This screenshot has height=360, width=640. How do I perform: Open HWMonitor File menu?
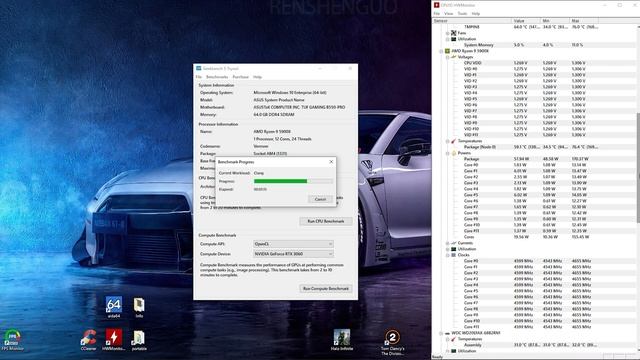pyautogui.click(x=437, y=13)
